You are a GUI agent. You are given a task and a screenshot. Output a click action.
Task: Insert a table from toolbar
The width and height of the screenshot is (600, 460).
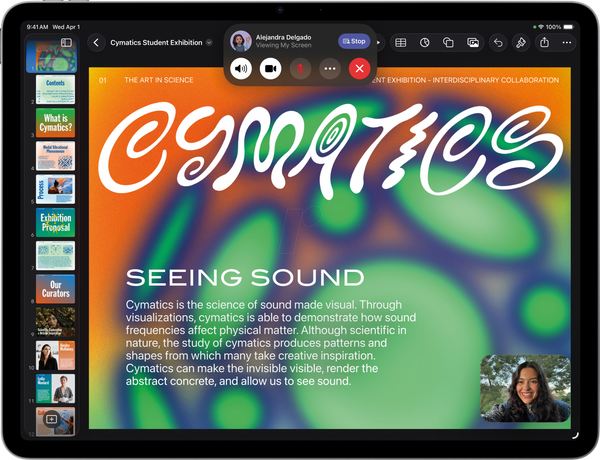click(x=401, y=42)
